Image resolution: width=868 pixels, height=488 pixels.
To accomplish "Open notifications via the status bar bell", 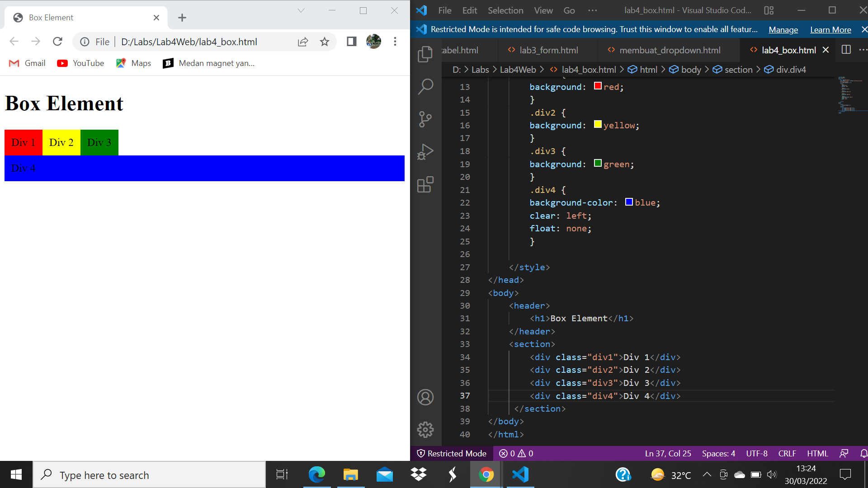I will coord(864,453).
